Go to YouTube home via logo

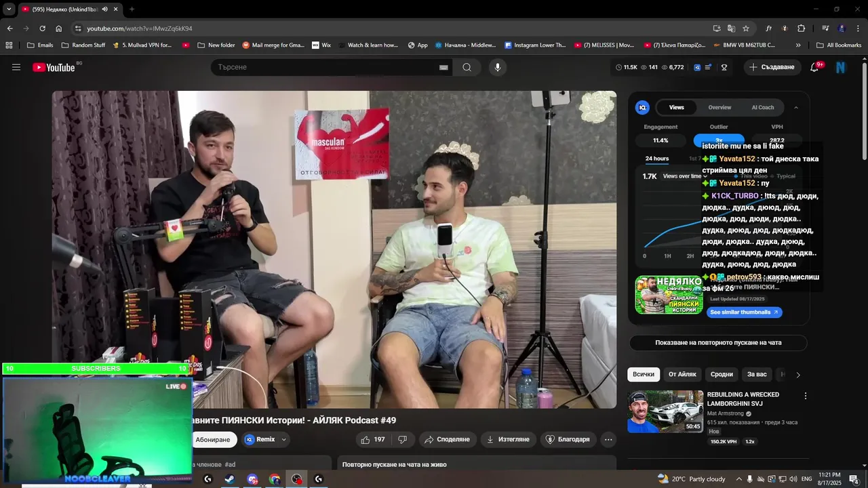(54, 67)
